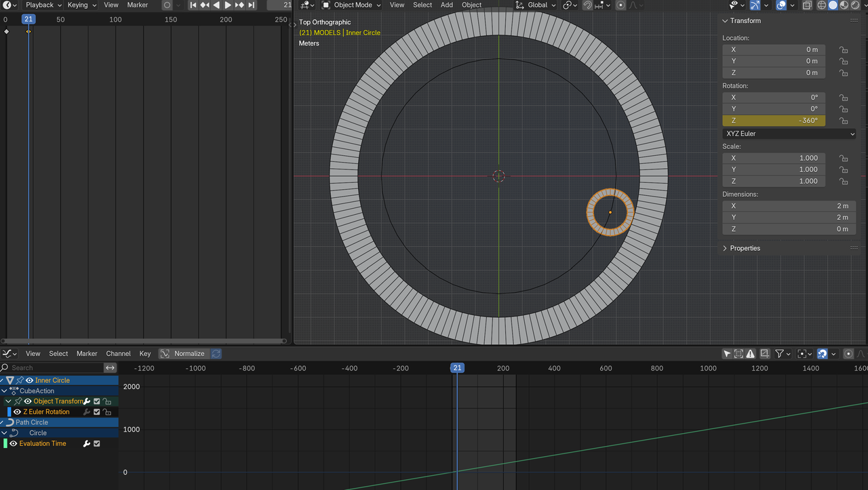Toggle X-ray view icon
Viewport: 868px width, 490px height.
pos(807,5)
